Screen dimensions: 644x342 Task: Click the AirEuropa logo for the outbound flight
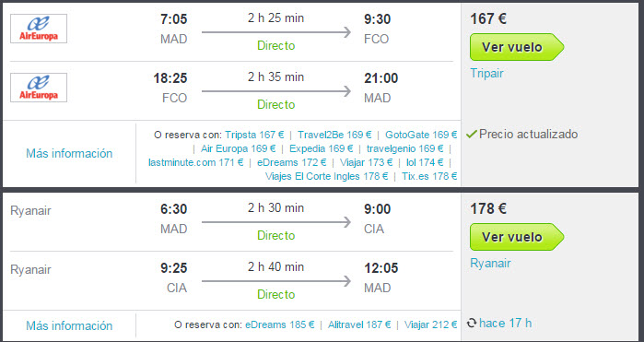tap(39, 29)
